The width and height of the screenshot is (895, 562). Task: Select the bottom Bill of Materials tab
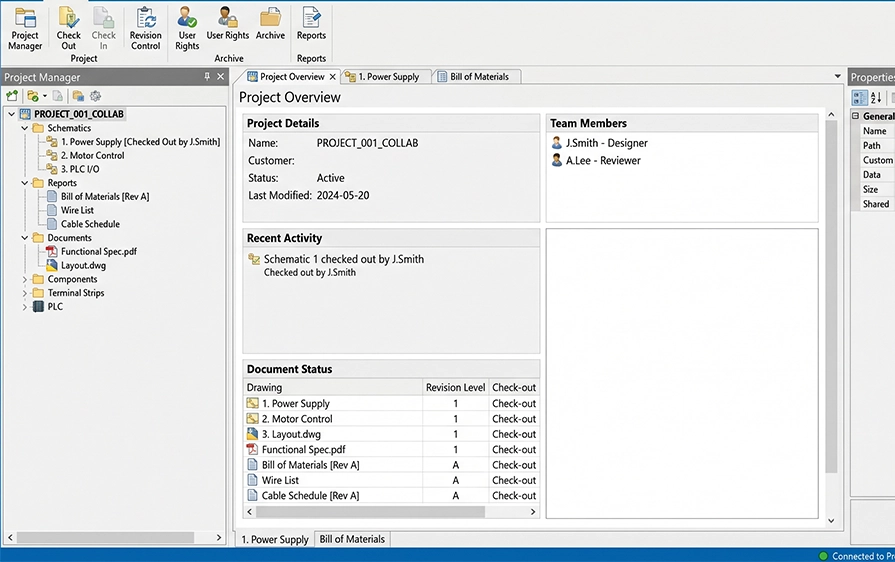352,539
